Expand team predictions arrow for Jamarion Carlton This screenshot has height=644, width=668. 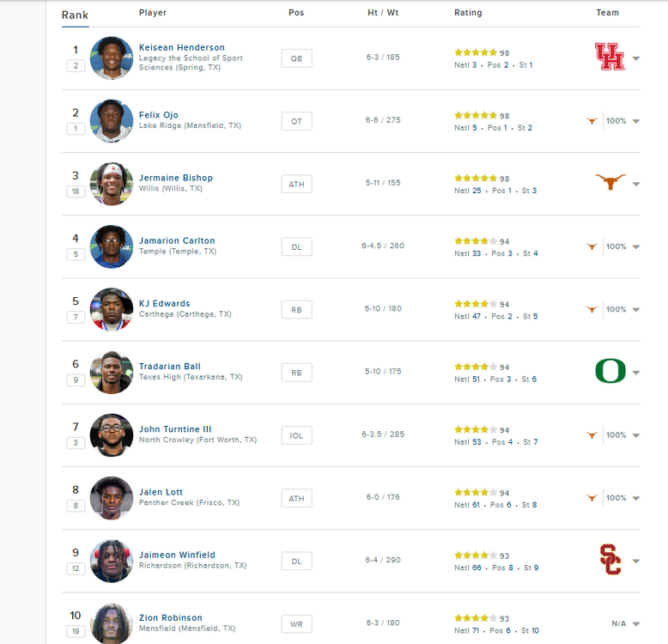[636, 246]
